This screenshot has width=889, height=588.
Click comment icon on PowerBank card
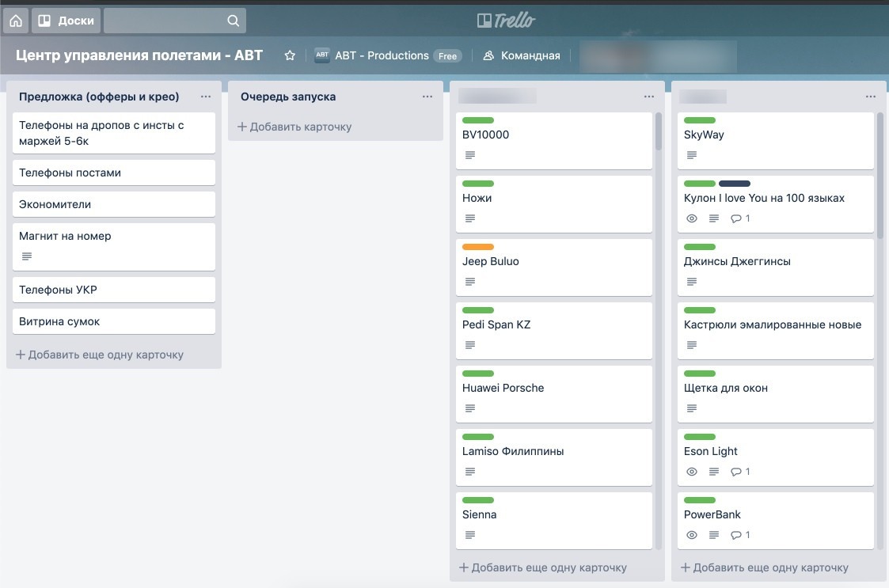736,535
